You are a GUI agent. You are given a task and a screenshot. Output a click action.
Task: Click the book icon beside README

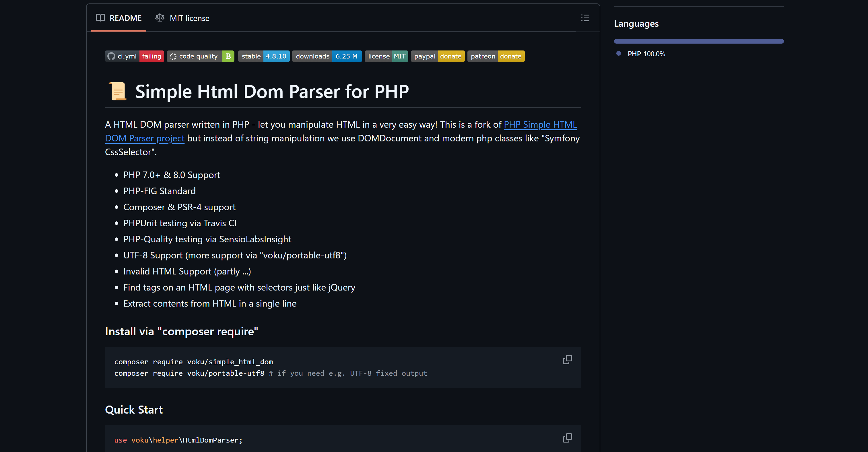point(100,18)
